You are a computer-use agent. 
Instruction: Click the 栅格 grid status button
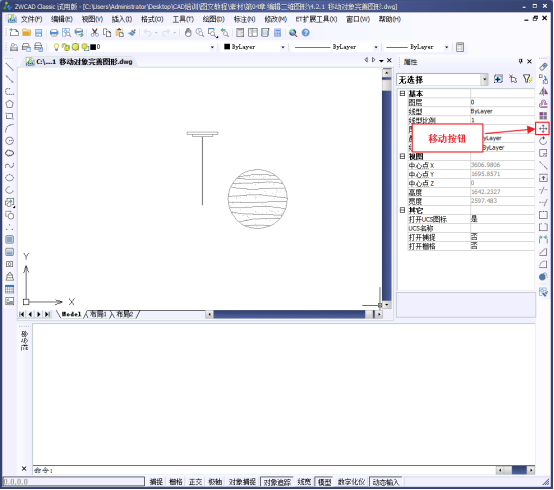click(176, 482)
